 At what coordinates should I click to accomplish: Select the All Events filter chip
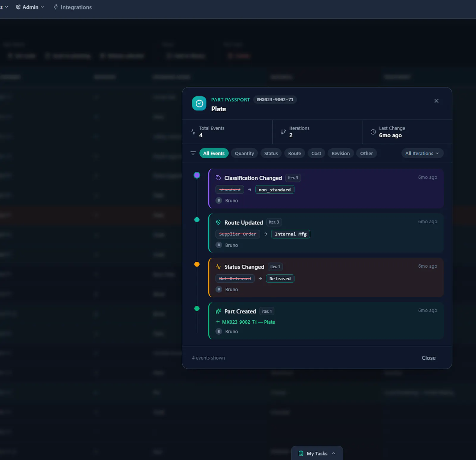point(214,153)
